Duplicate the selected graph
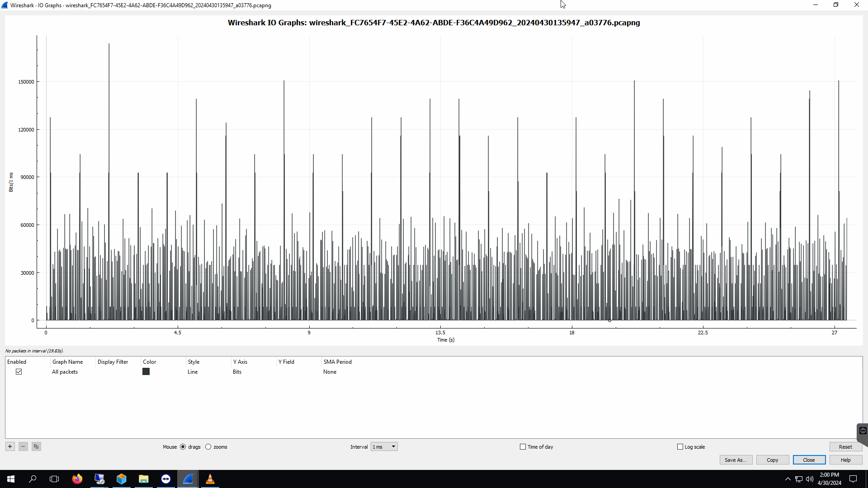 pyautogui.click(x=36, y=446)
